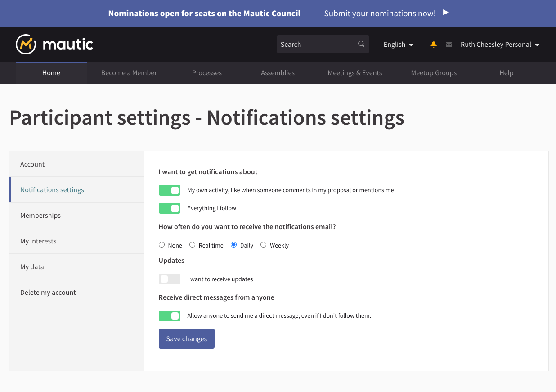The width and height of the screenshot is (556, 392).
Task: Click the Mautic logo icon
Action: click(x=26, y=44)
